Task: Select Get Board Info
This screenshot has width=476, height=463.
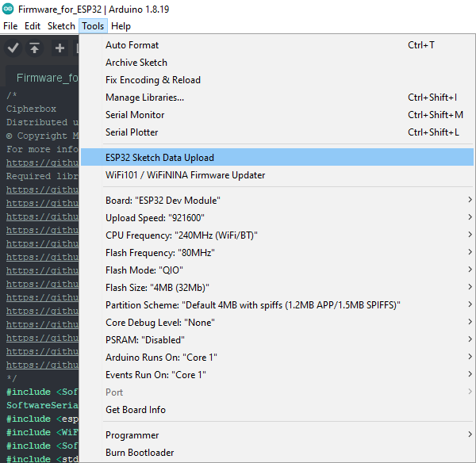Action: click(x=277, y=410)
